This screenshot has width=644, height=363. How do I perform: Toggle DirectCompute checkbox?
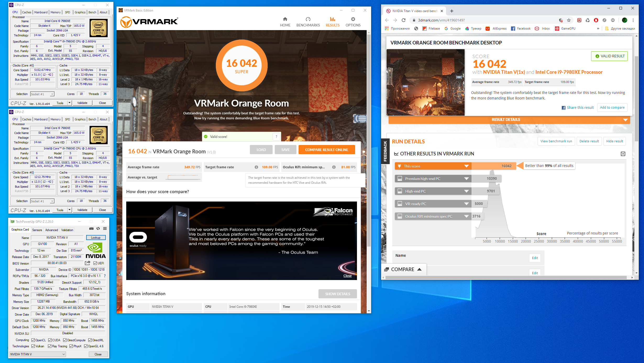pyautogui.click(x=65, y=340)
